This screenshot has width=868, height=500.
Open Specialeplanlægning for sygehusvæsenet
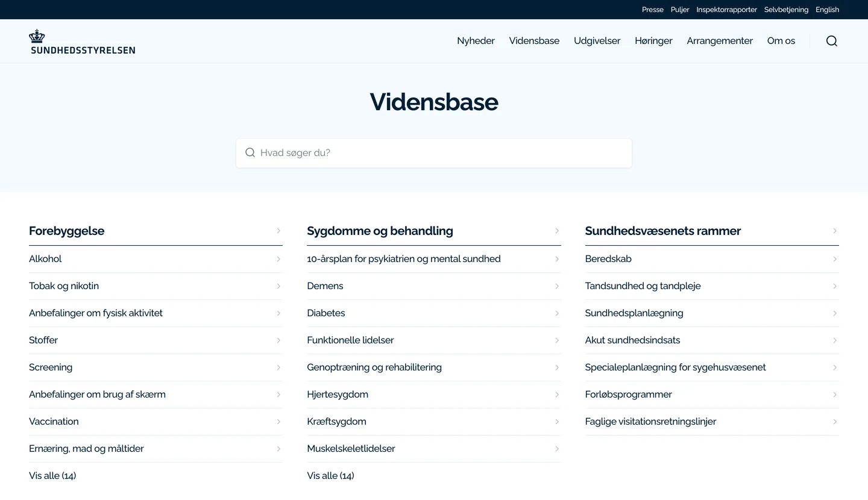(x=712, y=367)
